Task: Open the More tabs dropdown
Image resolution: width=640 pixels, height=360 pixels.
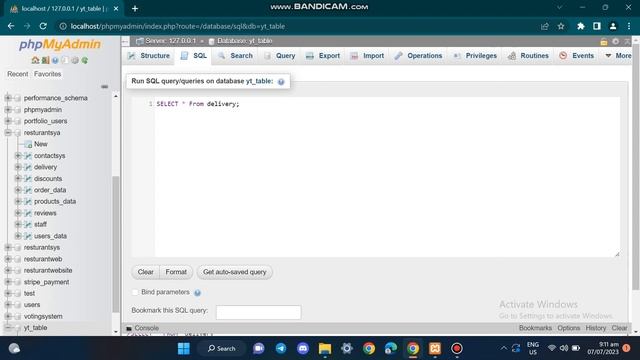Action: (618, 56)
